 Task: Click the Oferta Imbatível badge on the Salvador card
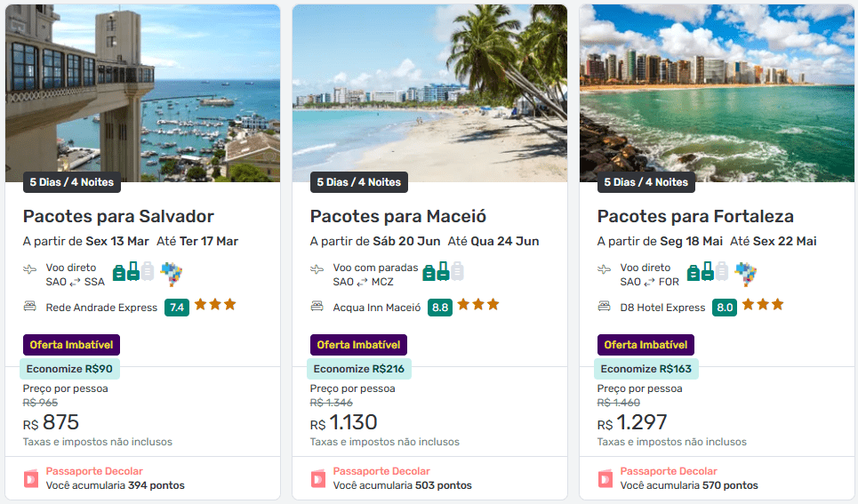pyautogui.click(x=71, y=345)
